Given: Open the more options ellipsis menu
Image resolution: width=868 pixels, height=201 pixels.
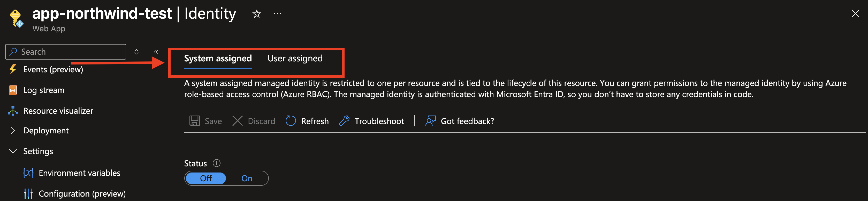Looking at the screenshot, I should coord(278,13).
